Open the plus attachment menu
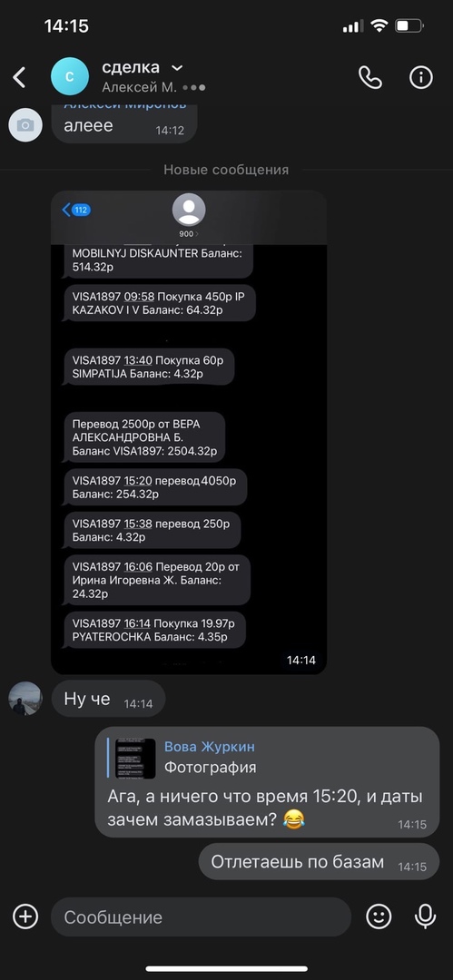 tap(25, 916)
